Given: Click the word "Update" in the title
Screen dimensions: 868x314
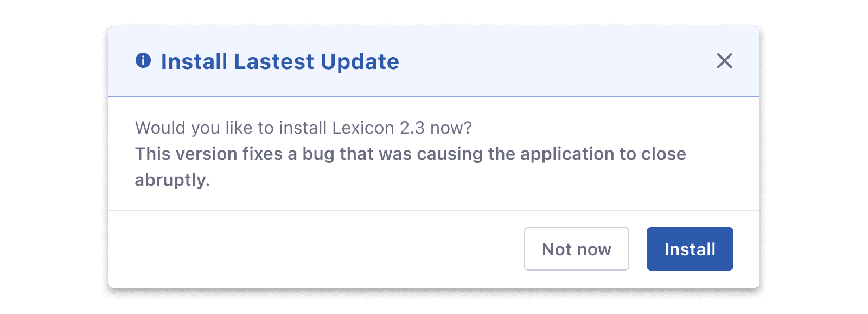Looking at the screenshot, I should [360, 61].
